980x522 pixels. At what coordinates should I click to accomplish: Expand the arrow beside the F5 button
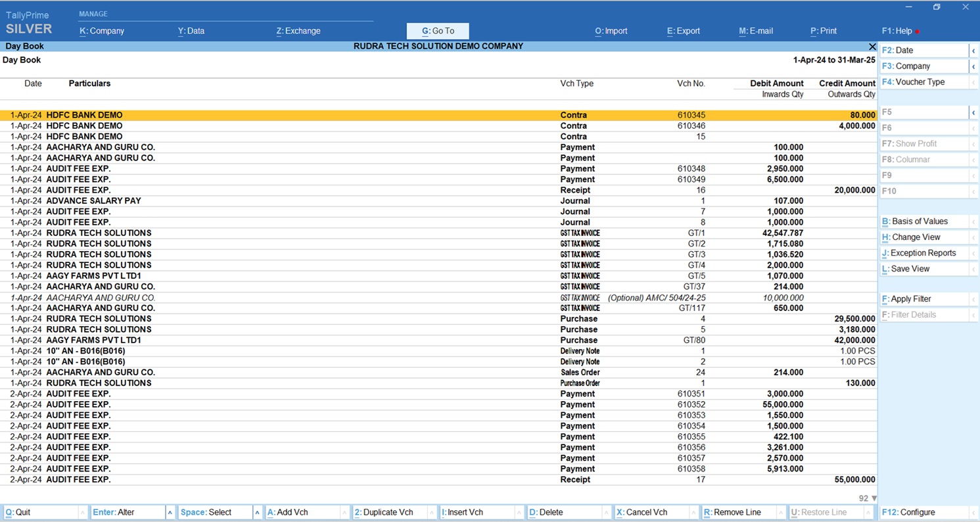(x=973, y=112)
